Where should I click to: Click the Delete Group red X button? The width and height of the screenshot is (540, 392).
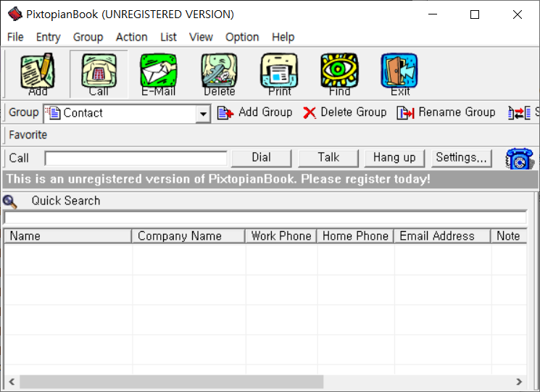pos(345,112)
